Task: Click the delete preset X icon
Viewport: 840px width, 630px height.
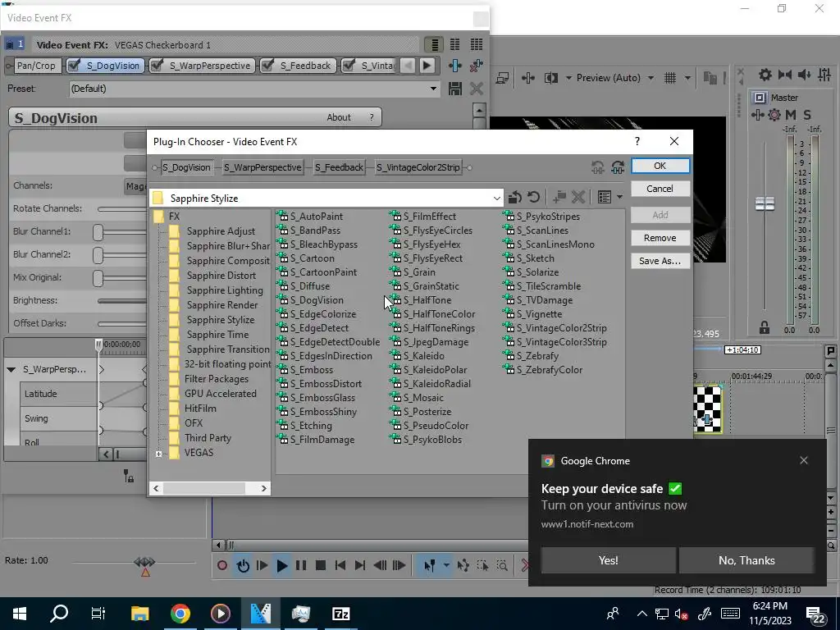Action: (x=477, y=89)
